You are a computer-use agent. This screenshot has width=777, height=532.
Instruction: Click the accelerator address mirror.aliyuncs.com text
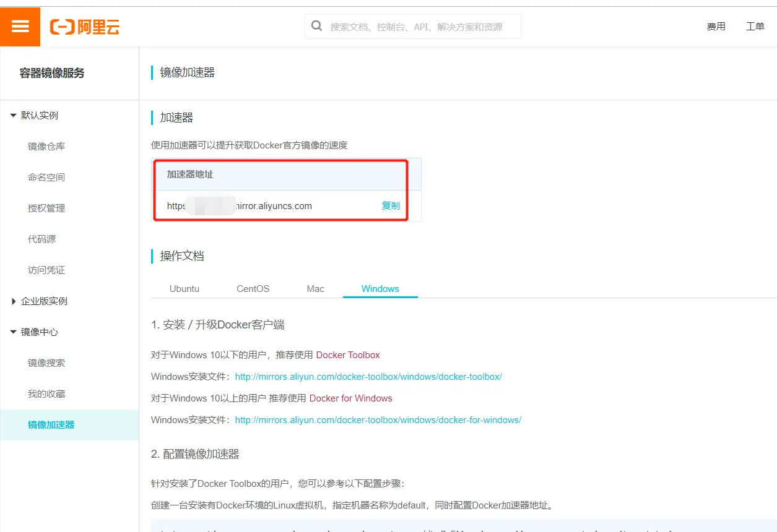click(x=240, y=206)
